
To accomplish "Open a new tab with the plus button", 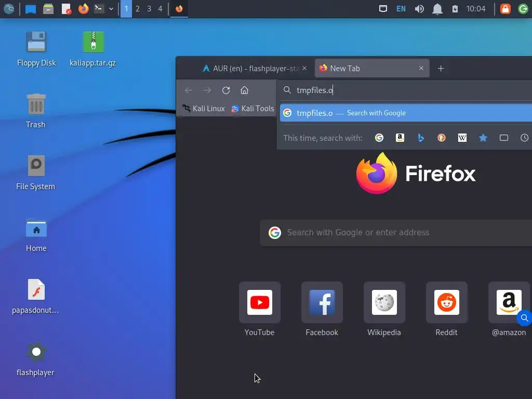I will [x=441, y=69].
